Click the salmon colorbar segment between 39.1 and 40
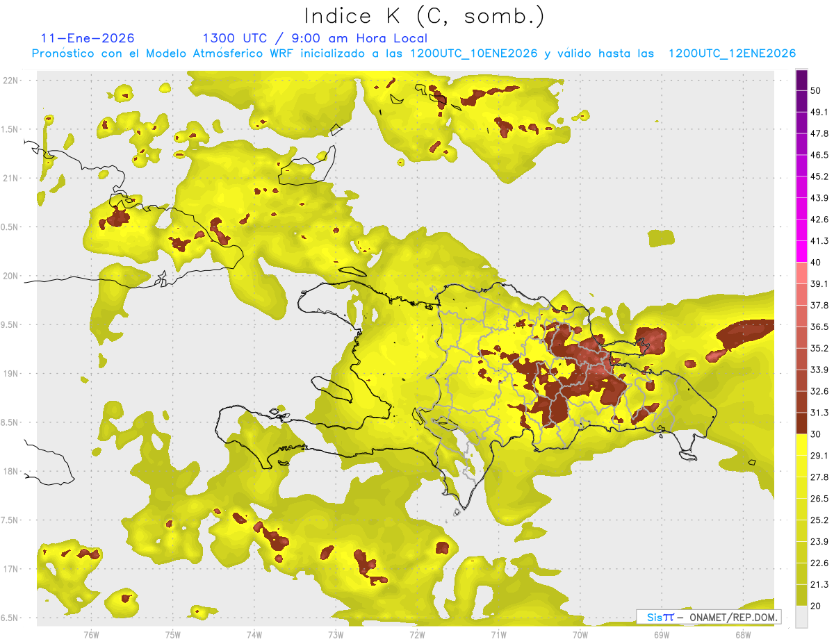Screen dimensions: 834x644 click(x=801, y=273)
